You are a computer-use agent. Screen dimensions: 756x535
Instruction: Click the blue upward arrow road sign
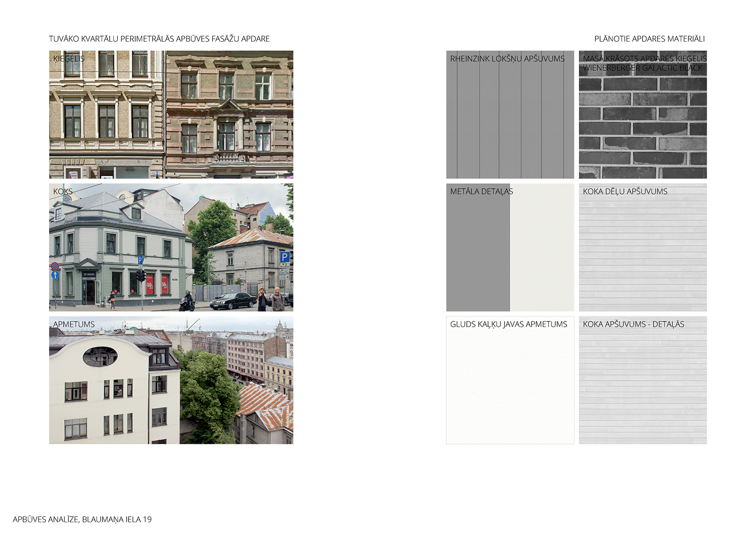55,275
